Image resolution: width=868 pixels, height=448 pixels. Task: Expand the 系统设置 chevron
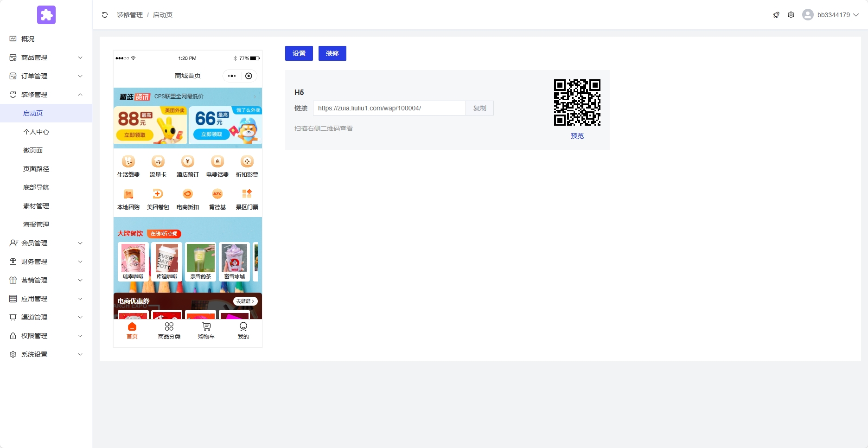80,354
